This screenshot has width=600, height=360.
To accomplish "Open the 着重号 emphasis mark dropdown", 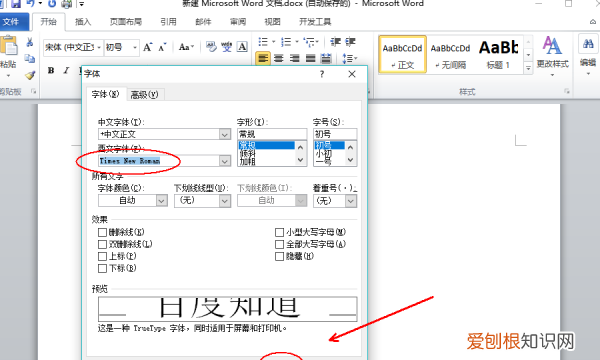I will point(351,200).
